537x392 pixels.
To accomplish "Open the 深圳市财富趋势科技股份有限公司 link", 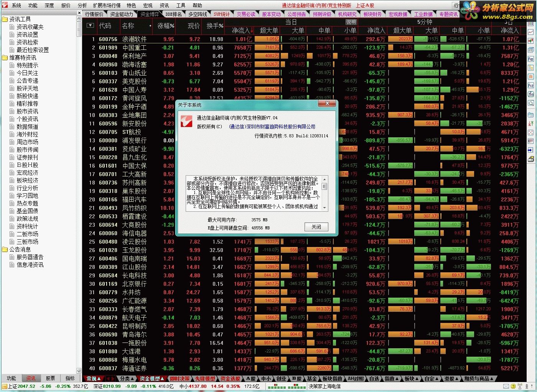I will [x=272, y=127].
